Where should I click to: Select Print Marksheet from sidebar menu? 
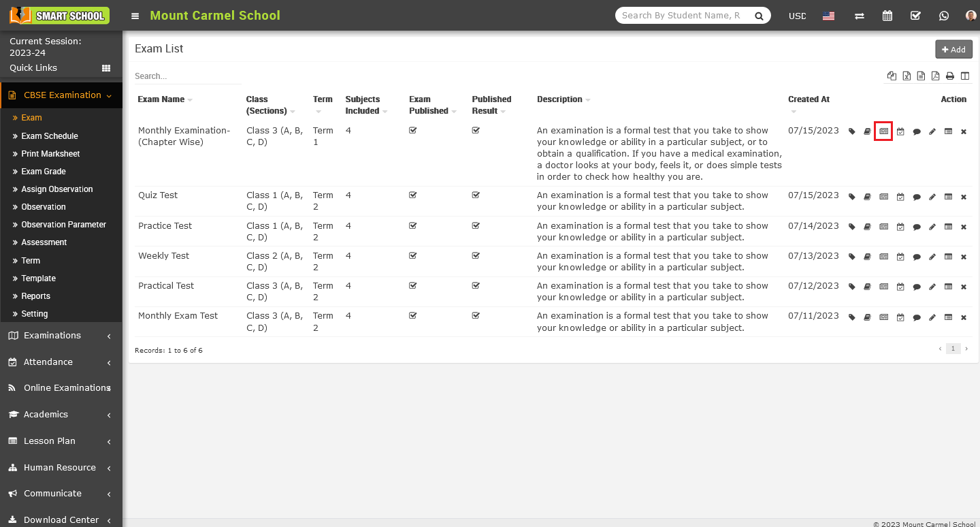pos(50,154)
